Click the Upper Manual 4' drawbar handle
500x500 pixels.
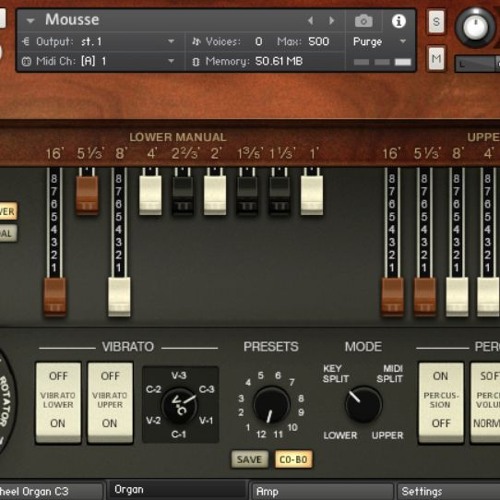coord(488,297)
